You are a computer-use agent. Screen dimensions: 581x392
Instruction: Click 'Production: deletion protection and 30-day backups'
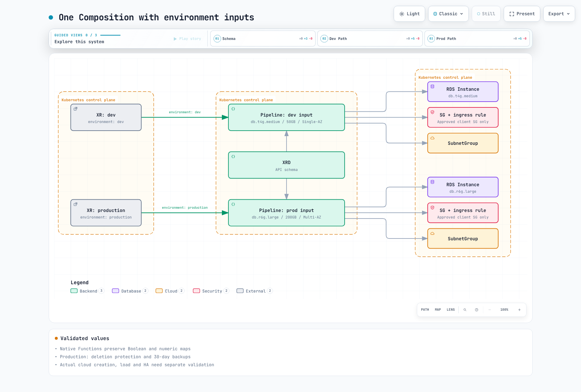click(125, 357)
